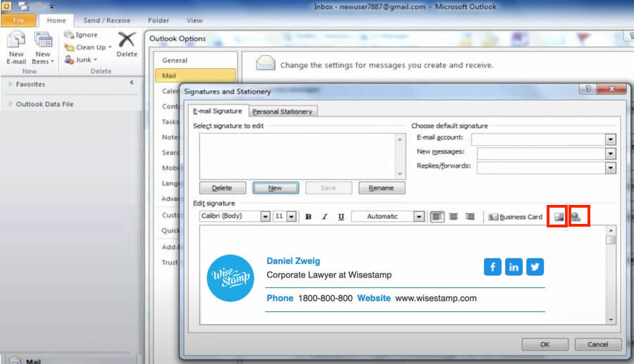
Task: Click Ignore in the Delete group
Action: (81, 34)
